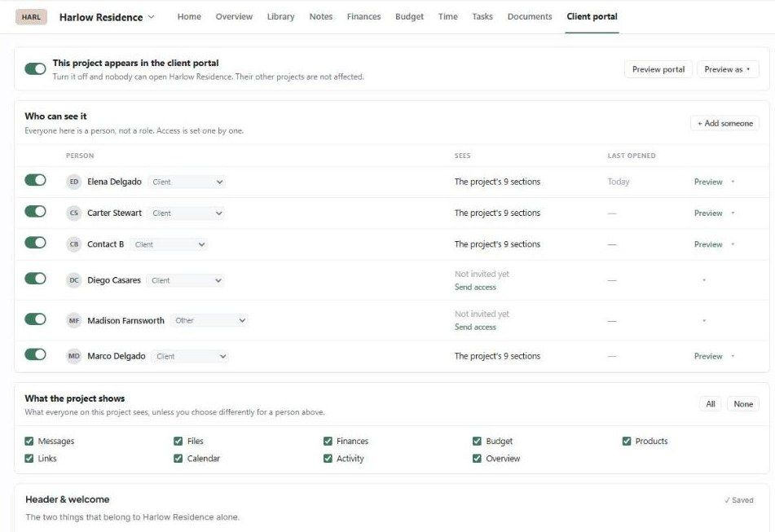
Task: Click Contact B's CB avatar
Action: coord(73,244)
